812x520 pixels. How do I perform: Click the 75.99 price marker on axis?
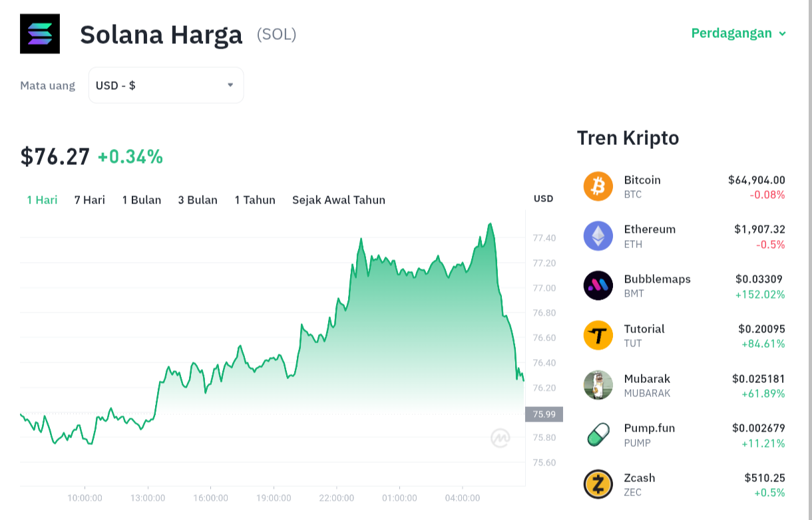point(544,414)
